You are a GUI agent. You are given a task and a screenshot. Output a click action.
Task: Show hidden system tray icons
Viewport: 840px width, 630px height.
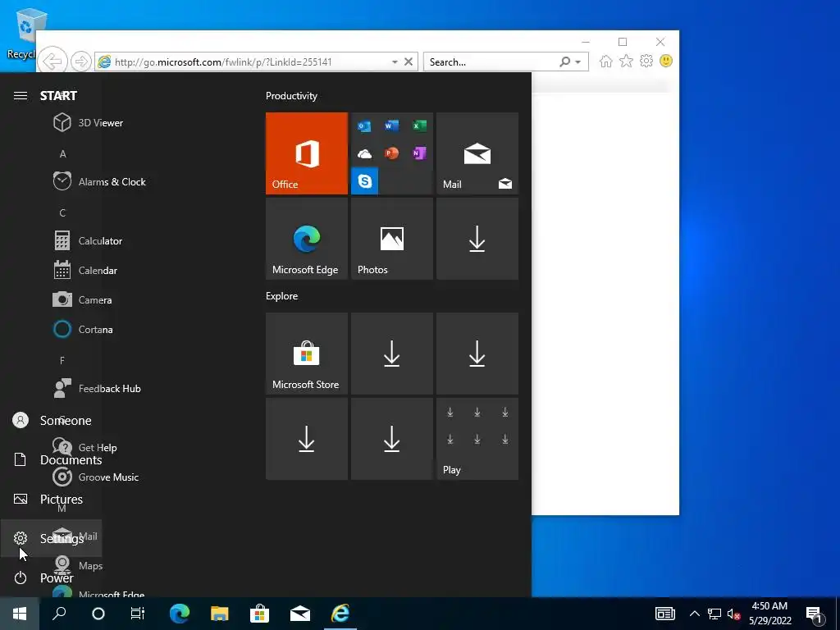pyautogui.click(x=694, y=614)
